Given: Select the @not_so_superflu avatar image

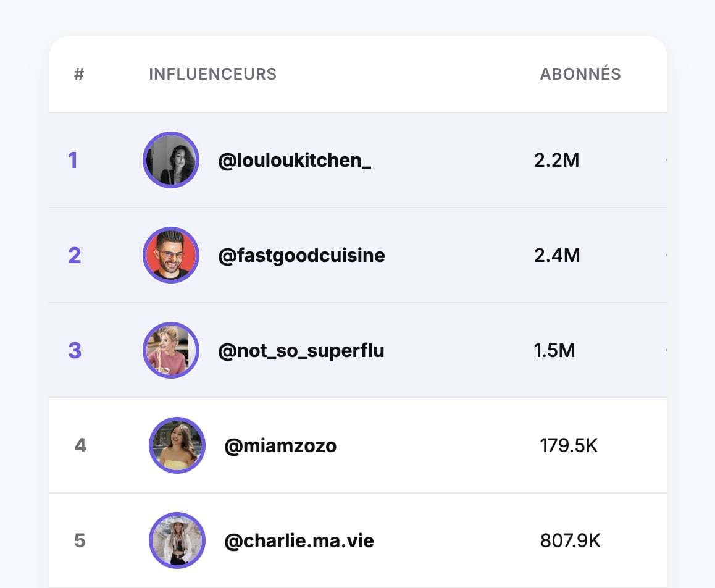Looking at the screenshot, I should (x=170, y=350).
